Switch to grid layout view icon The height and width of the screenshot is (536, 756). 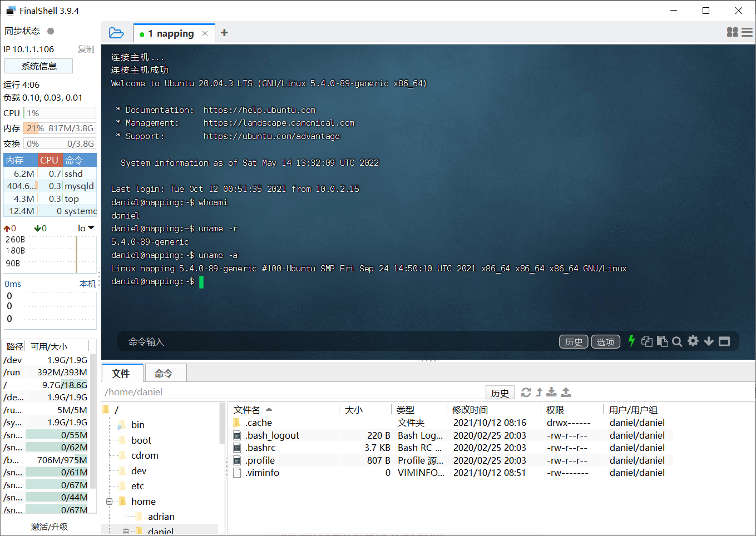click(733, 33)
